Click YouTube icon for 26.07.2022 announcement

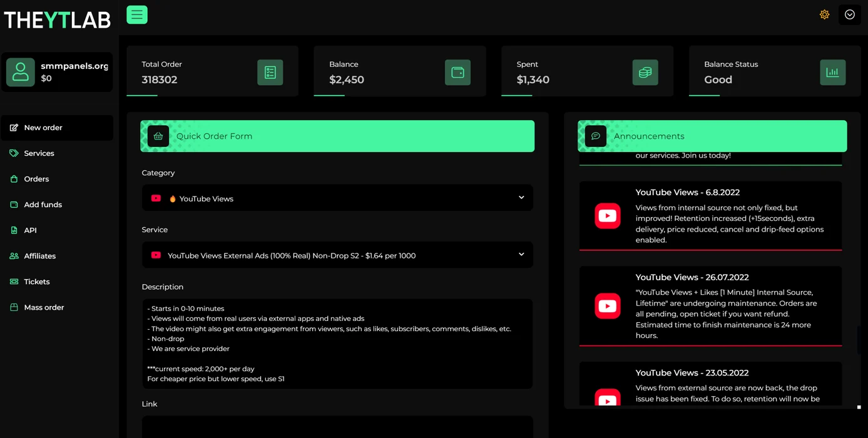pos(608,306)
